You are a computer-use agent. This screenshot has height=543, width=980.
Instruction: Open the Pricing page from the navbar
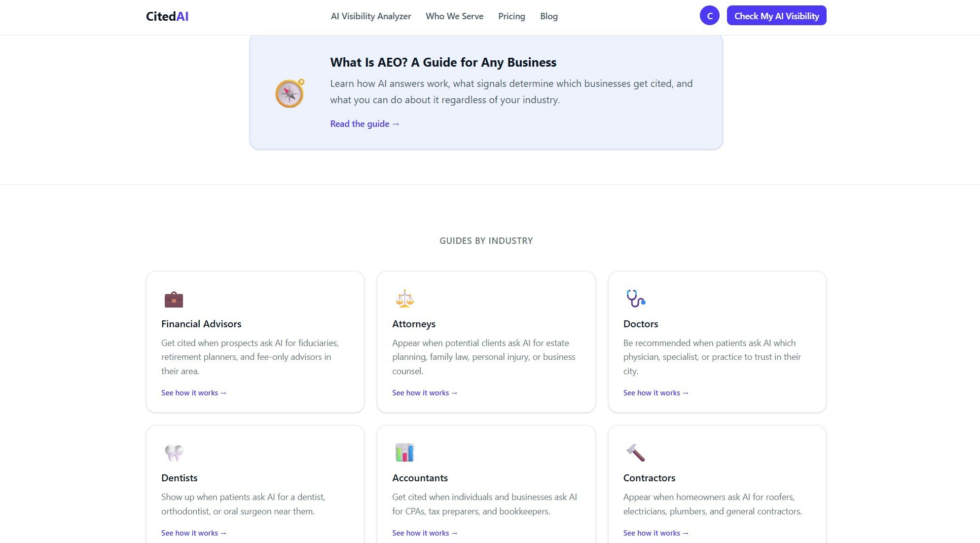click(511, 16)
